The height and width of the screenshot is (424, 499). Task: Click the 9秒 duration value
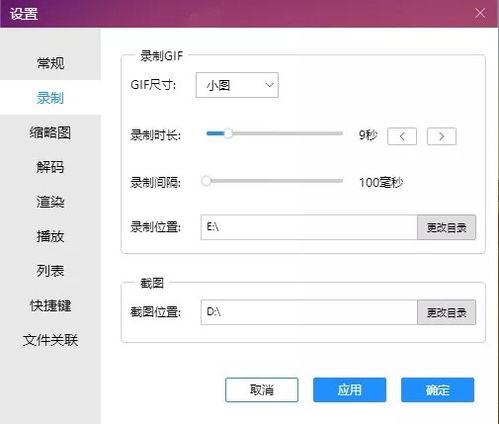coord(368,135)
